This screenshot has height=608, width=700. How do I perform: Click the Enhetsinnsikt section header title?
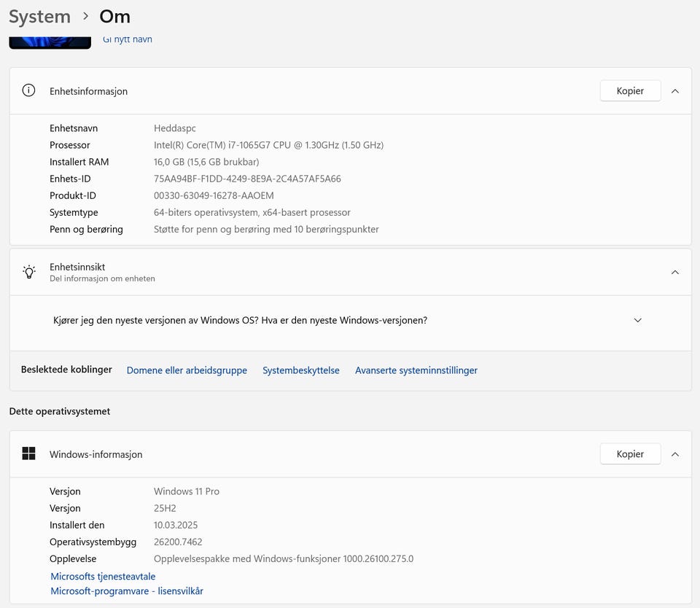click(77, 267)
